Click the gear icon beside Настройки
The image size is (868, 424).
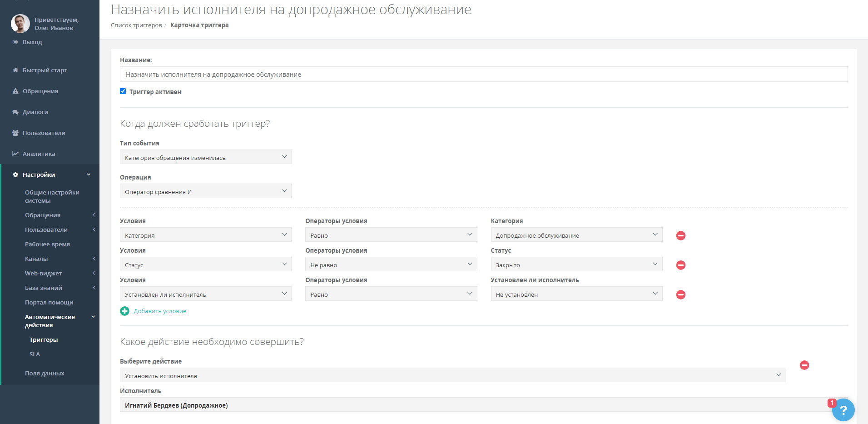(x=15, y=175)
